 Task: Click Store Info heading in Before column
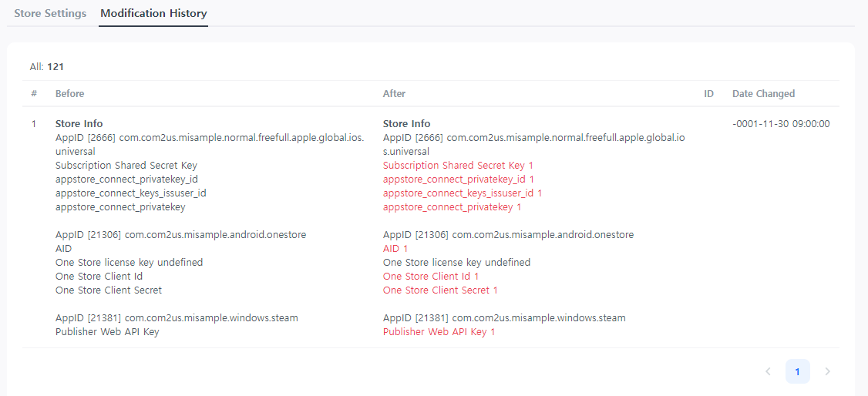[79, 123]
